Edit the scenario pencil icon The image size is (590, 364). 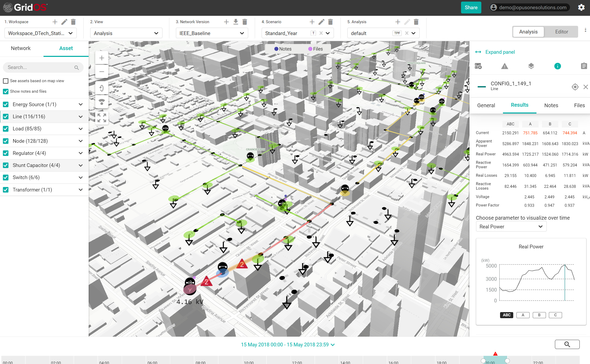(321, 22)
